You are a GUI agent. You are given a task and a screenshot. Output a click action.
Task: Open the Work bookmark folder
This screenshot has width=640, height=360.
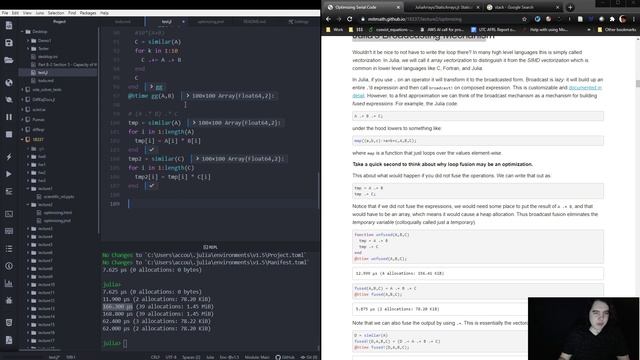[x=335, y=30]
